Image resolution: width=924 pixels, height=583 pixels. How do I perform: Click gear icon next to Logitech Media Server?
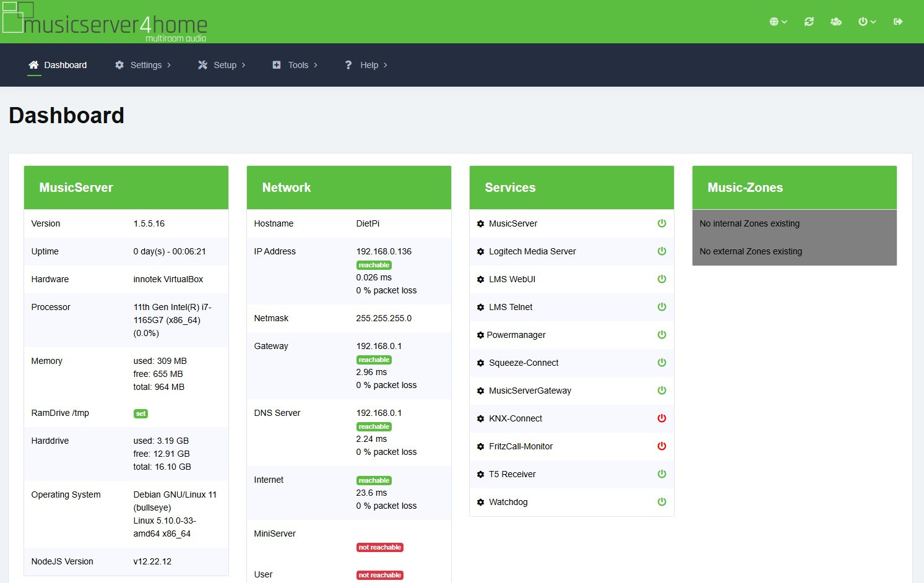(480, 252)
